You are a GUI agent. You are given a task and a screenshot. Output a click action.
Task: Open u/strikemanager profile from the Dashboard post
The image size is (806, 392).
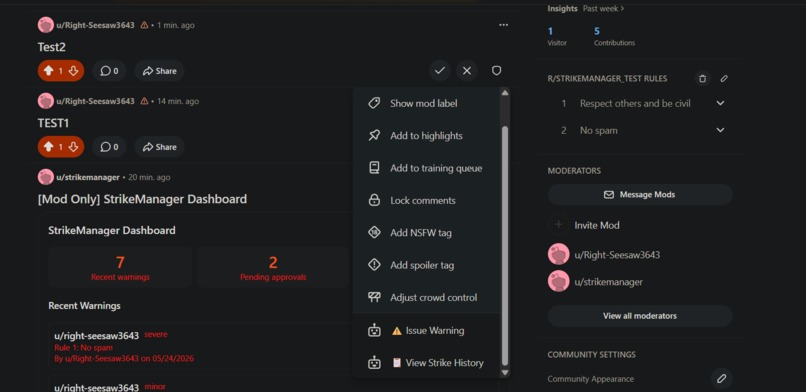pyautogui.click(x=88, y=177)
